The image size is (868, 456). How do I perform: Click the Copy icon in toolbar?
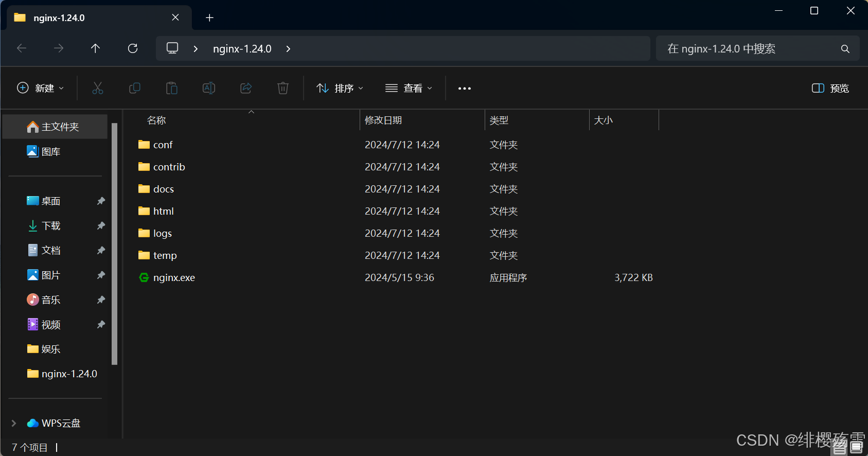135,88
